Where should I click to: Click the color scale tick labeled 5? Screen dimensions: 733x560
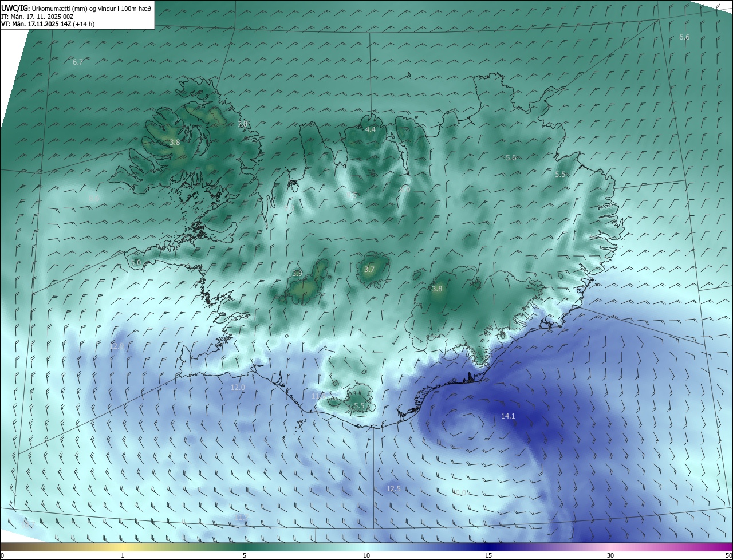point(245,555)
